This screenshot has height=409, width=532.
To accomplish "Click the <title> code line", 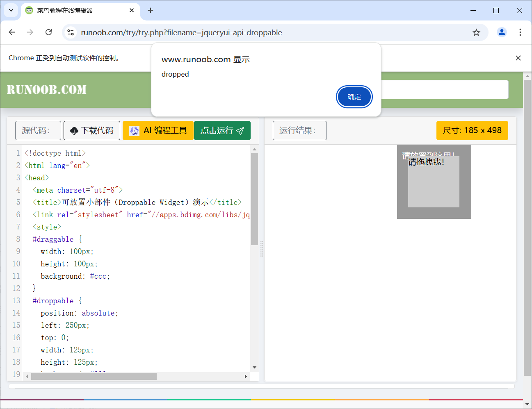I will coord(137,202).
